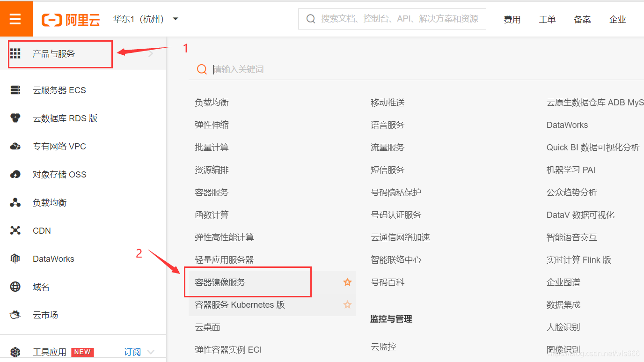Open 批量计算 in the product list
Screen dimensions: 644x362
coord(212,148)
